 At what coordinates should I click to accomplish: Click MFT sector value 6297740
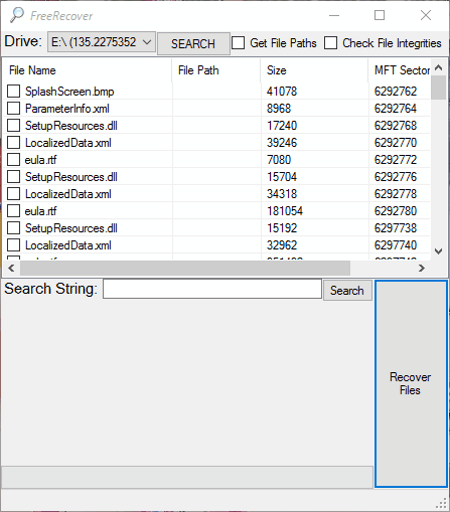click(395, 245)
